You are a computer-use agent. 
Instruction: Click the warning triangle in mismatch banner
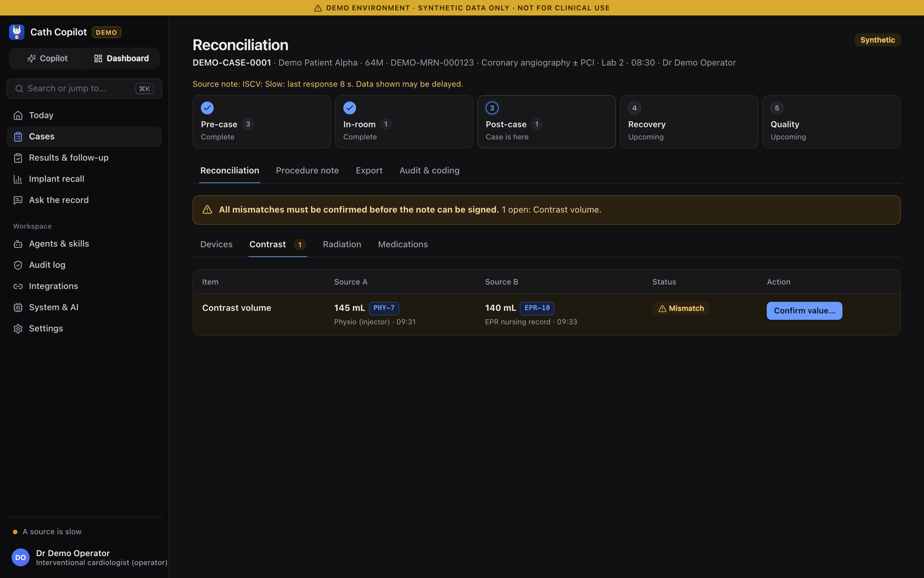[x=207, y=210]
